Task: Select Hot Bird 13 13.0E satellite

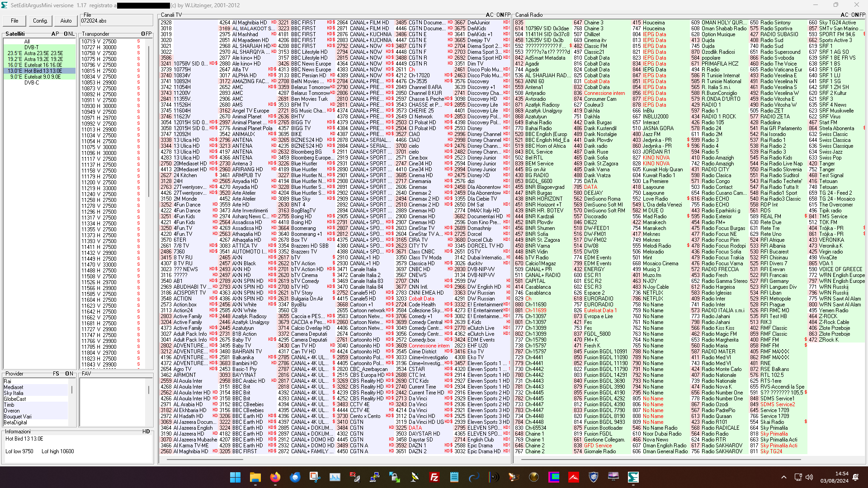Action: coord(40,71)
